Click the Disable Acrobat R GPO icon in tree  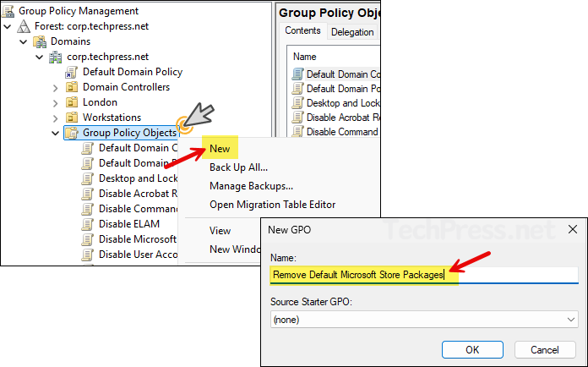pyautogui.click(x=87, y=194)
